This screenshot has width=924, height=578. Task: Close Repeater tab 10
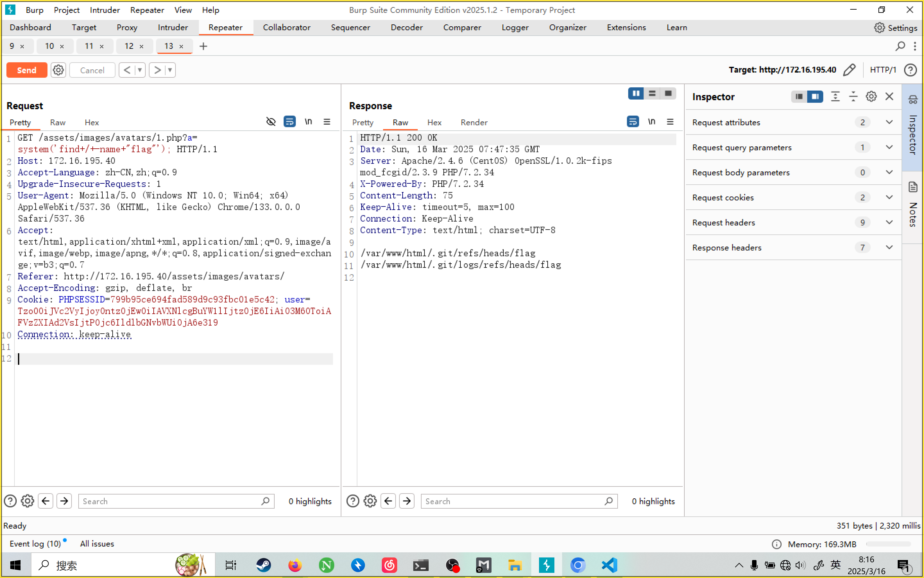click(x=62, y=47)
